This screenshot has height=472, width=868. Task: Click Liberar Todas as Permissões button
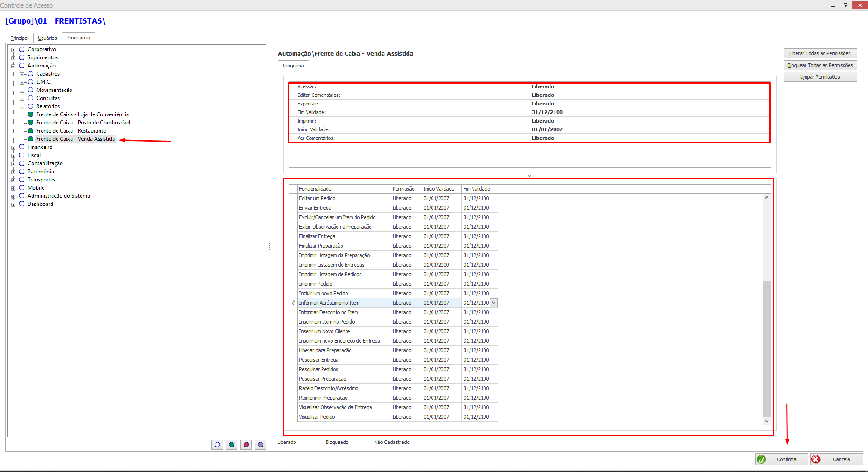pyautogui.click(x=820, y=53)
